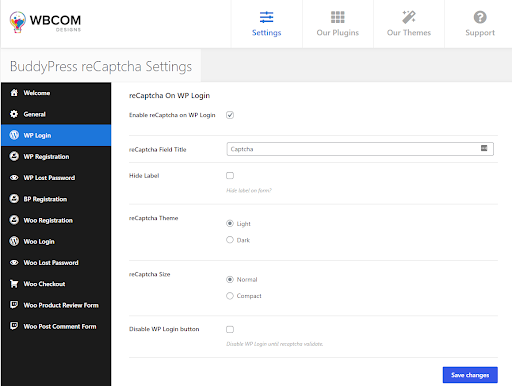Click the eye icon beside Woo Lost Password
Image resolution: width=512 pixels, height=386 pixels.
click(x=14, y=263)
